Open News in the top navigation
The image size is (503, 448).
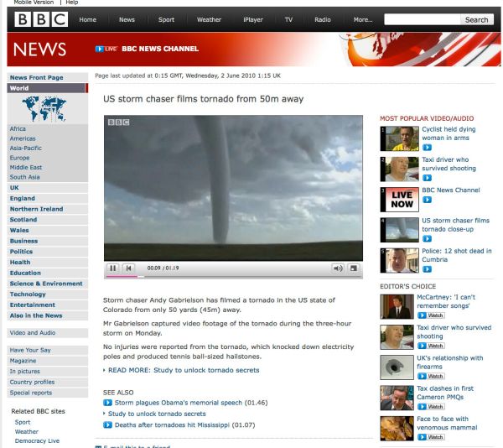click(127, 19)
